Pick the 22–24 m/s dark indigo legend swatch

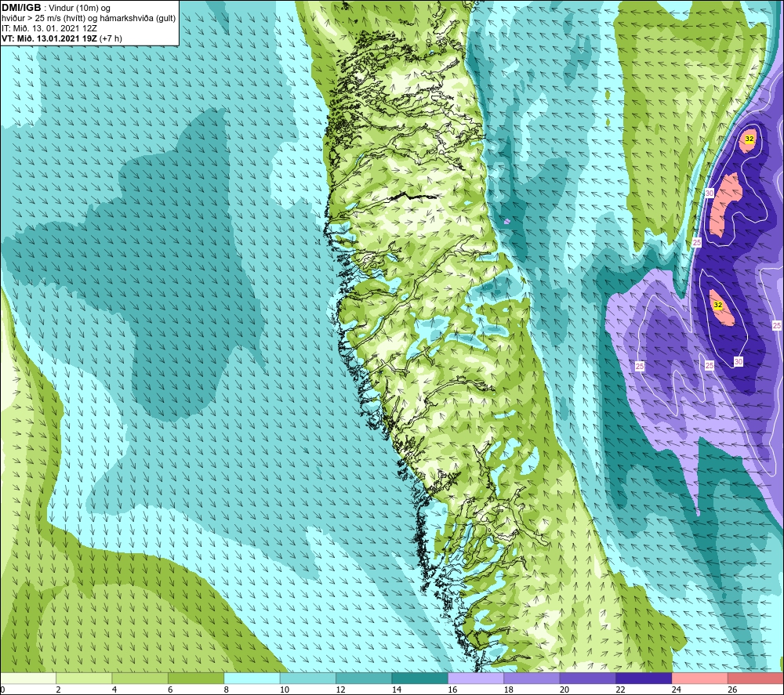pos(644,678)
